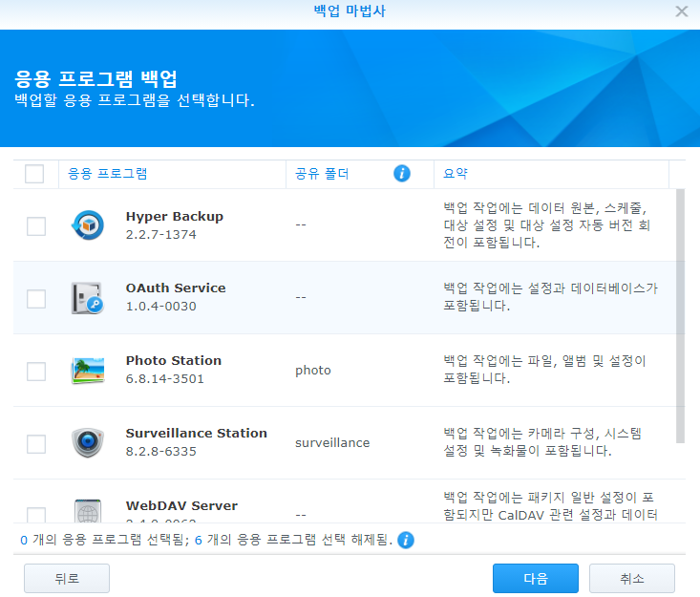The width and height of the screenshot is (700, 597).
Task: Click the Hyper Backup summary description
Action: (x=546, y=225)
